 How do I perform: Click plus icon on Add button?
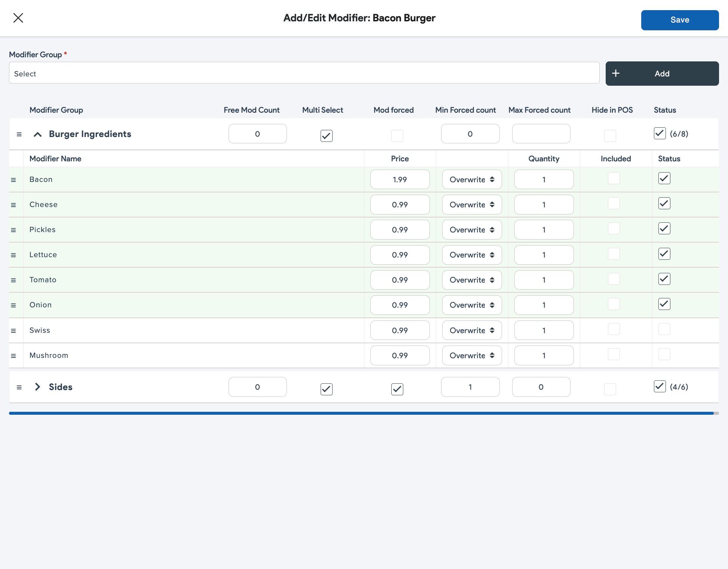616,73
